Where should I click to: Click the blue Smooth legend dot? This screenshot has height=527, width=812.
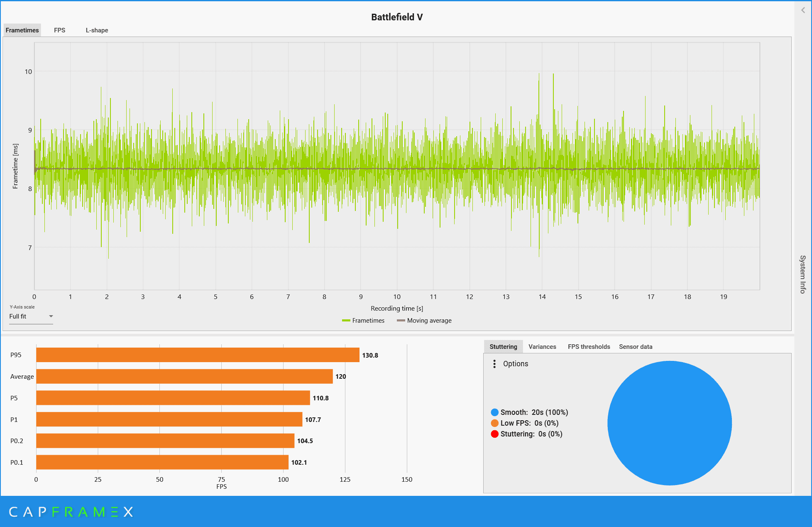(494, 412)
